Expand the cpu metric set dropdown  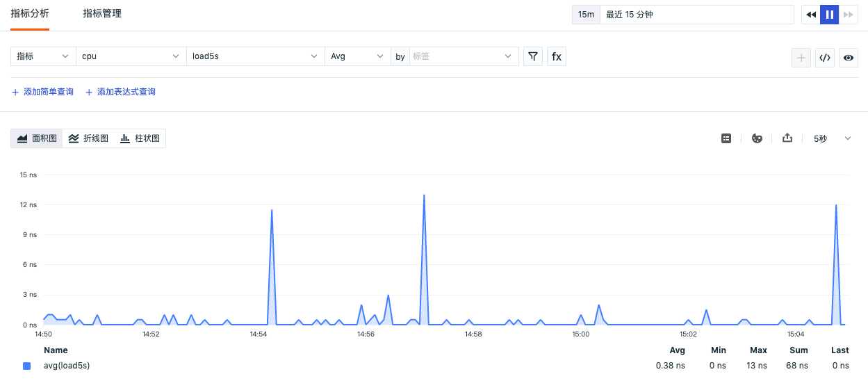click(131, 56)
